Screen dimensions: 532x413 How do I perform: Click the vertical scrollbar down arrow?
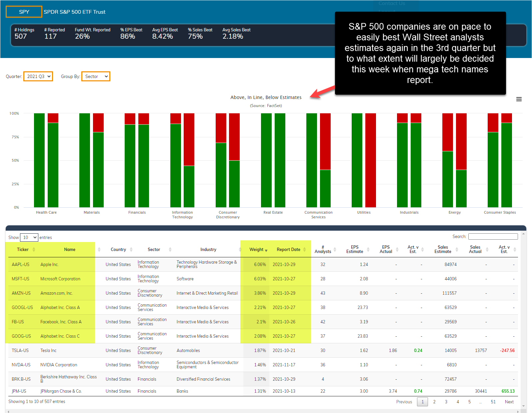pos(523,406)
